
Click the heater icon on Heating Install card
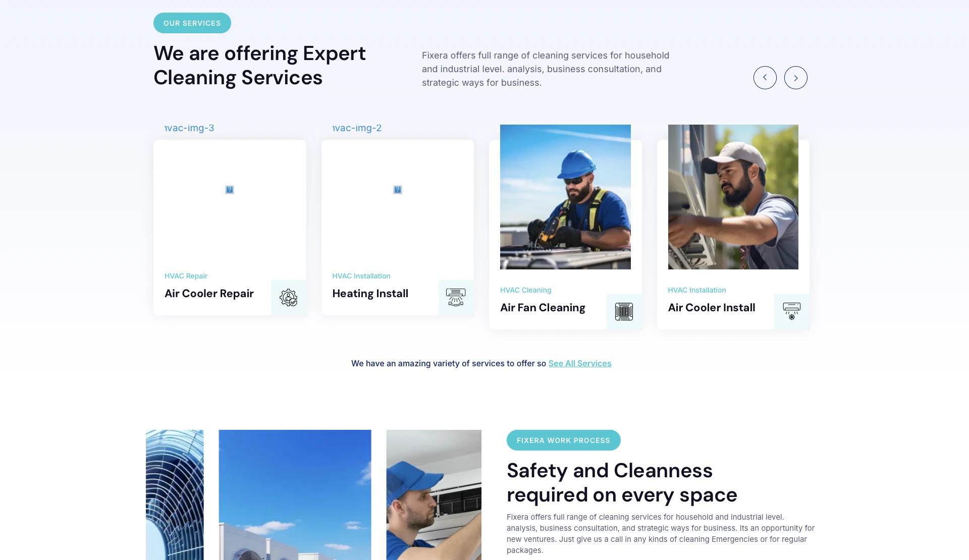[x=456, y=298]
